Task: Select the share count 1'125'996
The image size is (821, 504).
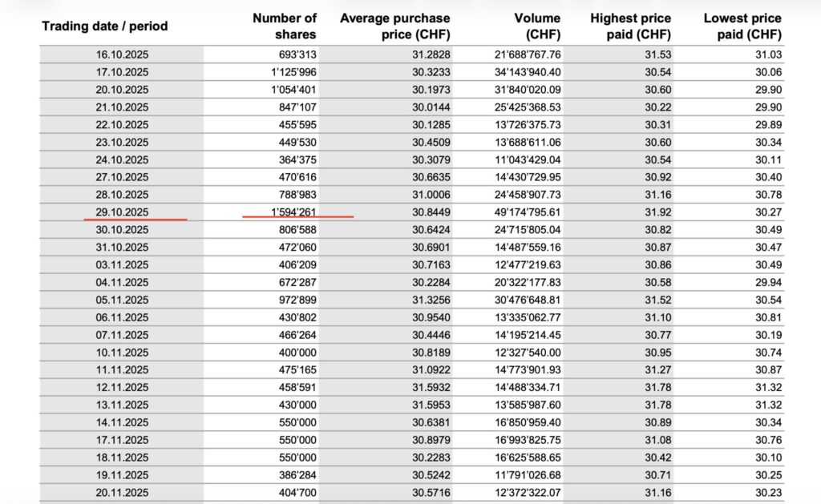Action: (x=294, y=71)
